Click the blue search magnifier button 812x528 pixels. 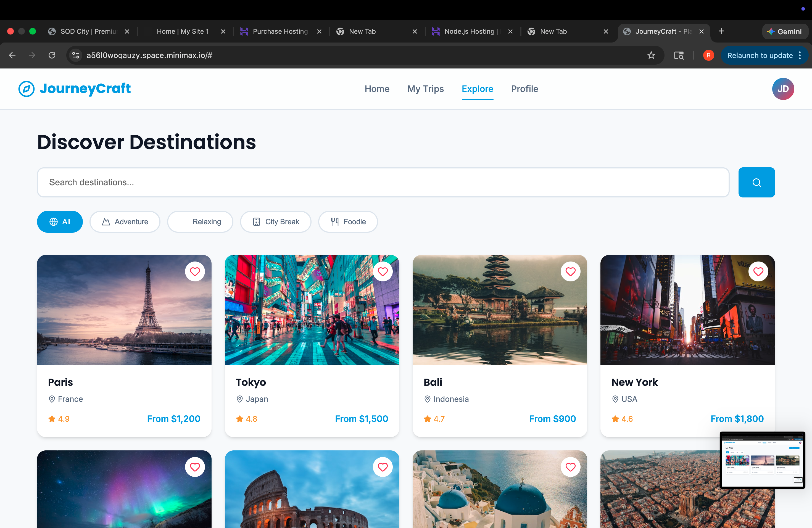tap(756, 183)
